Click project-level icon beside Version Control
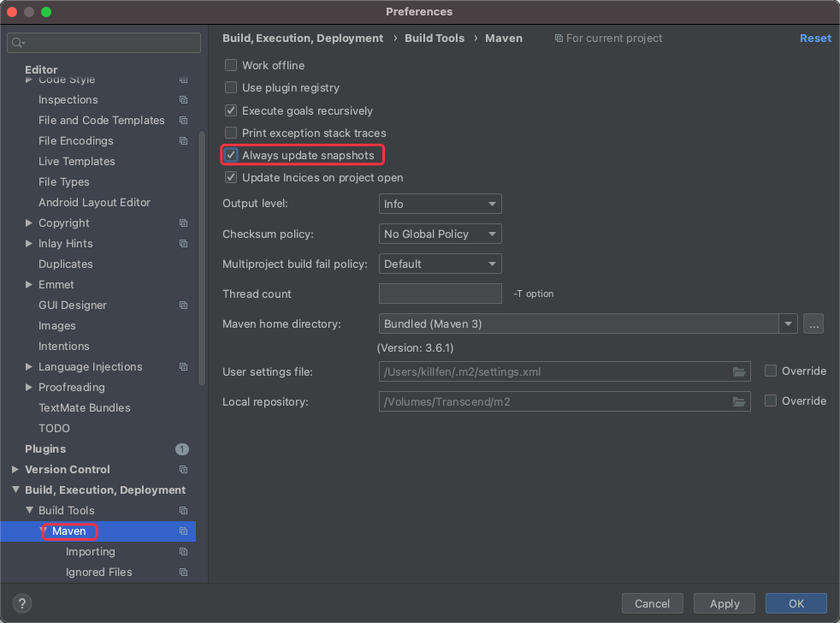 pos(183,470)
